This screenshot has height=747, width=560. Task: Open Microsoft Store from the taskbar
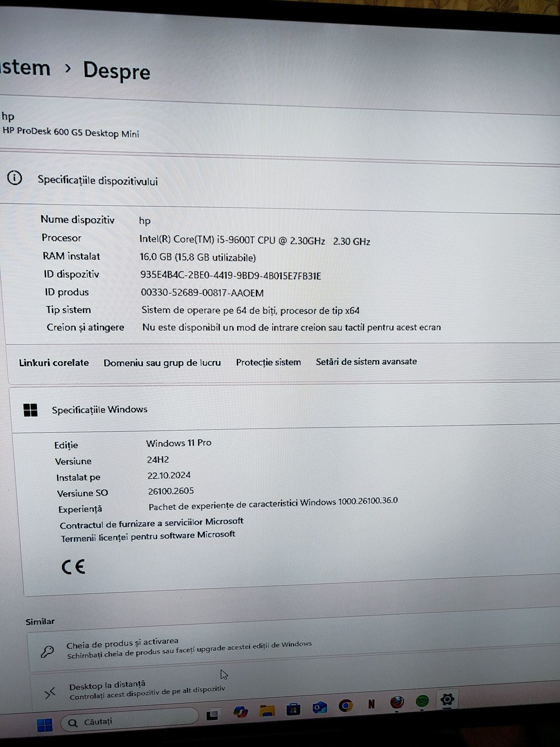293,709
